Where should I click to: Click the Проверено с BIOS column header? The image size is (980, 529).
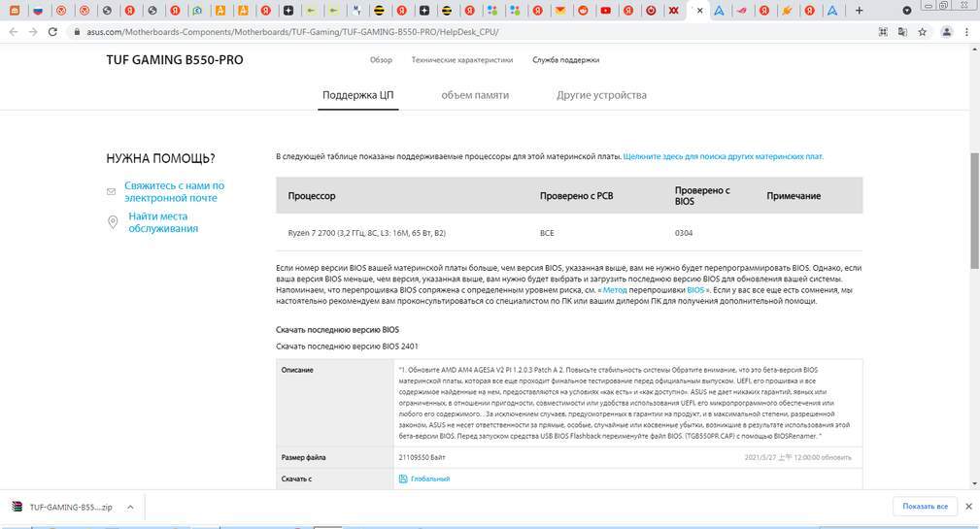(x=702, y=195)
